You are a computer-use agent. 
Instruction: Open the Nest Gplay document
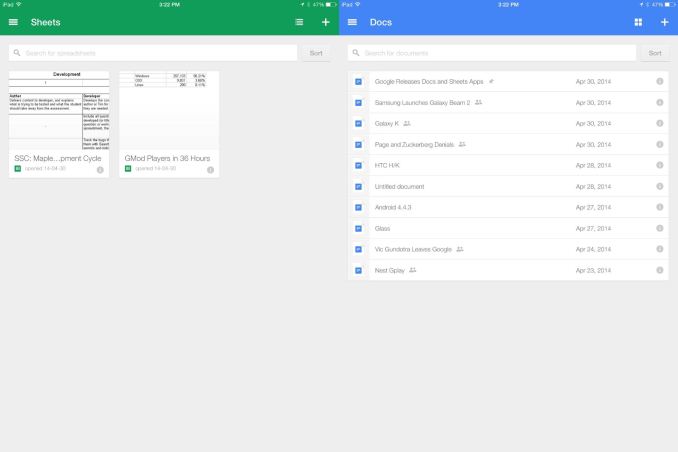(508, 270)
